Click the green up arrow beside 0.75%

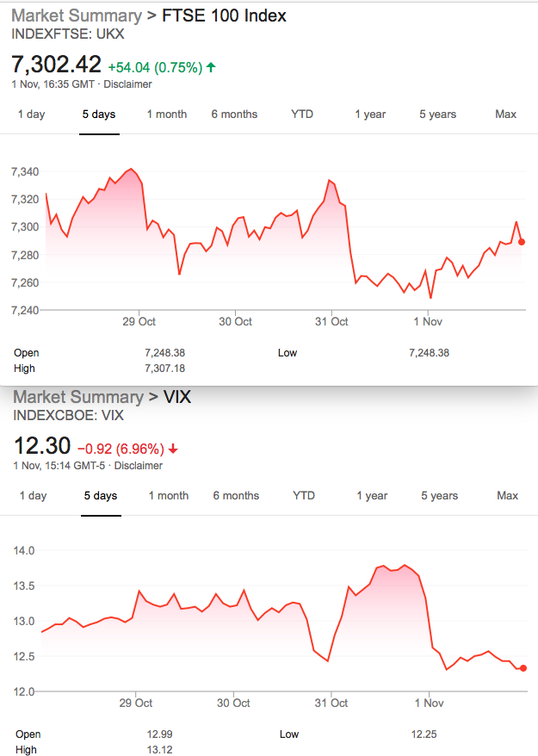pyautogui.click(x=211, y=67)
